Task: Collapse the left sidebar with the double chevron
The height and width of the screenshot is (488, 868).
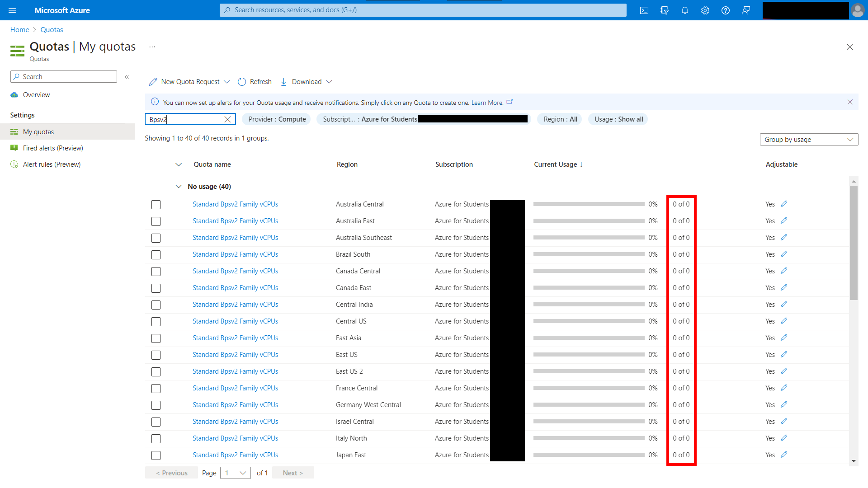Action: [127, 77]
